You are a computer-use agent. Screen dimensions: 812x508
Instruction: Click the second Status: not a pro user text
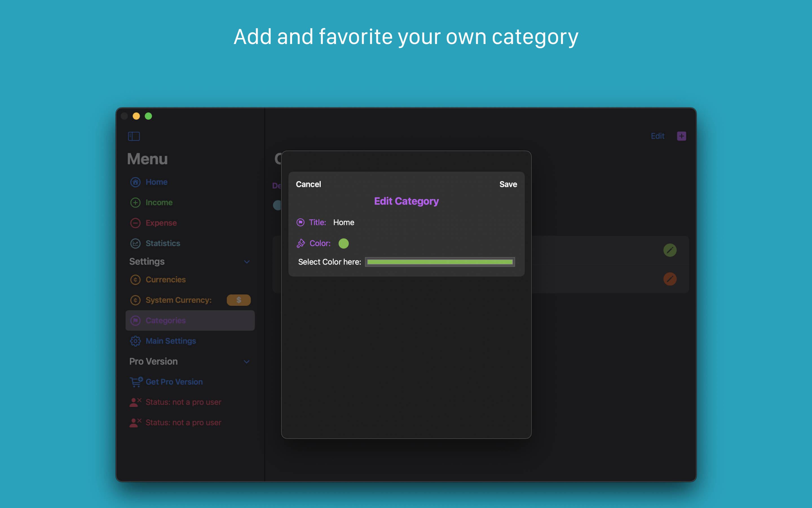pos(183,423)
